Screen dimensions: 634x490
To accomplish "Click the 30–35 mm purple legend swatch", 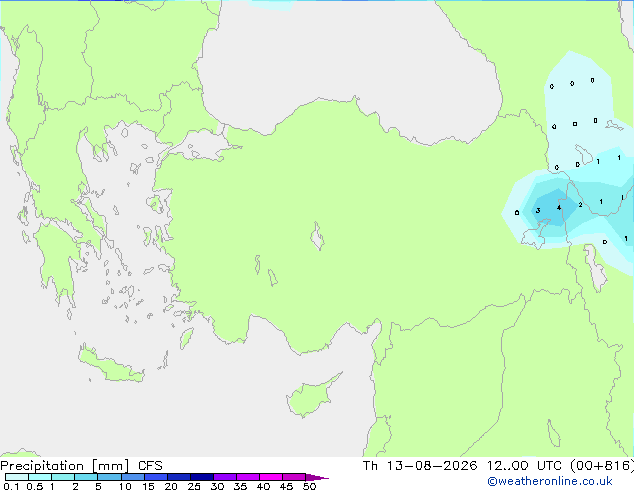I will pos(225,477).
